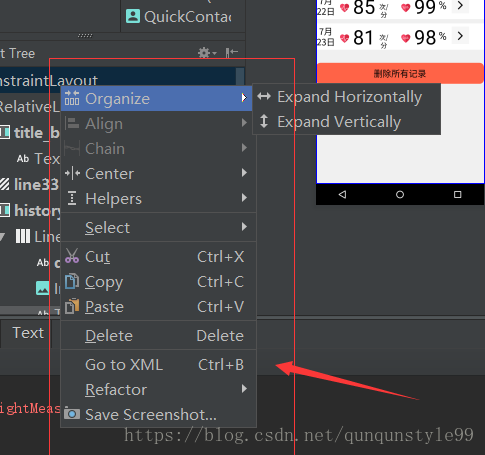The height and width of the screenshot is (455, 485).
Task: Click the Copy documents icon
Action: (72, 281)
